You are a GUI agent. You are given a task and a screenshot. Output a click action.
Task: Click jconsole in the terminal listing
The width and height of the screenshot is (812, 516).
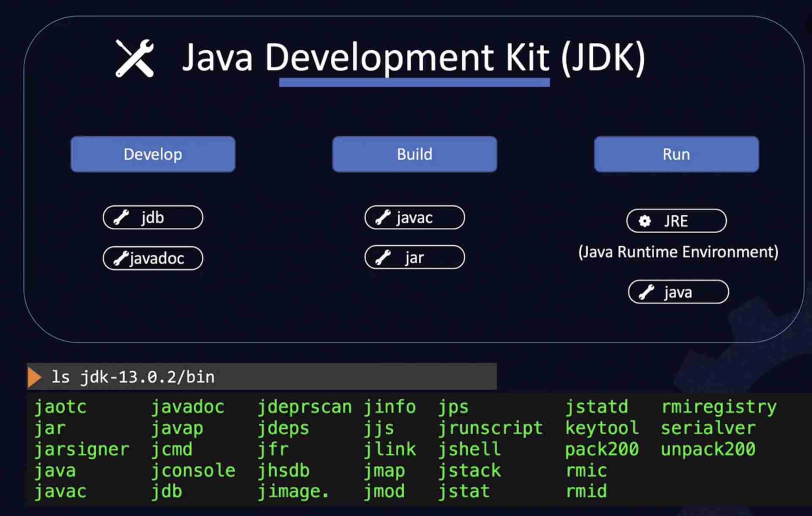point(193,470)
